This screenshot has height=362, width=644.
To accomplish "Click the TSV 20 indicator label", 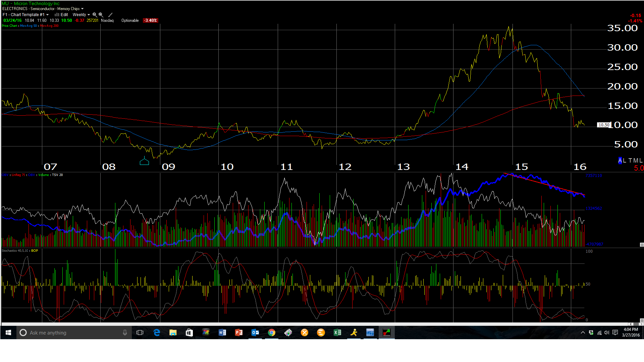I will (57, 175).
